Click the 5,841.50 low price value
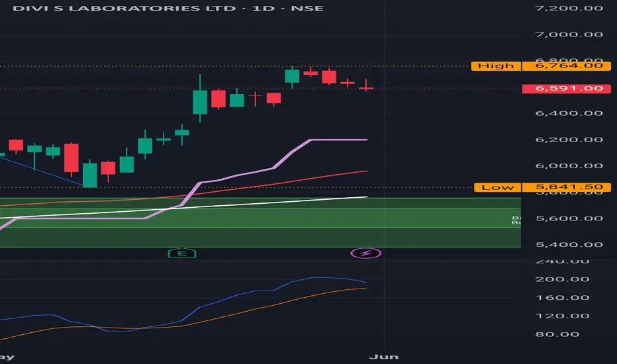 tap(567, 187)
